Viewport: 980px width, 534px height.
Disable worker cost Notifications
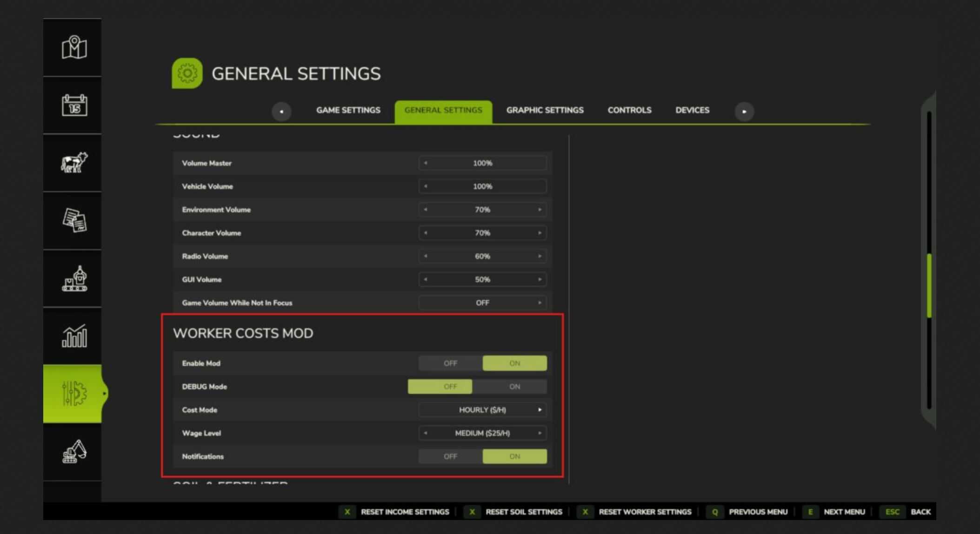coord(450,456)
